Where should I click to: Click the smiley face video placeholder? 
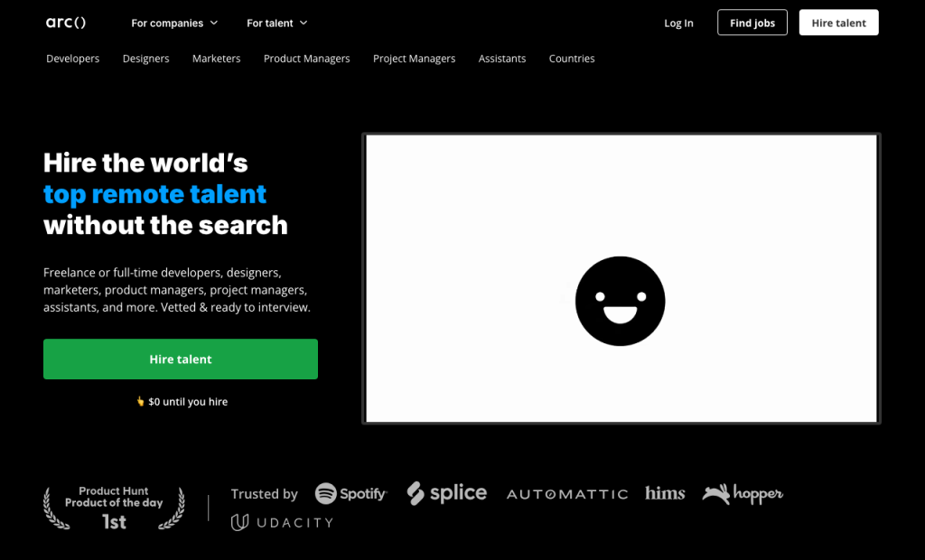[x=621, y=278]
